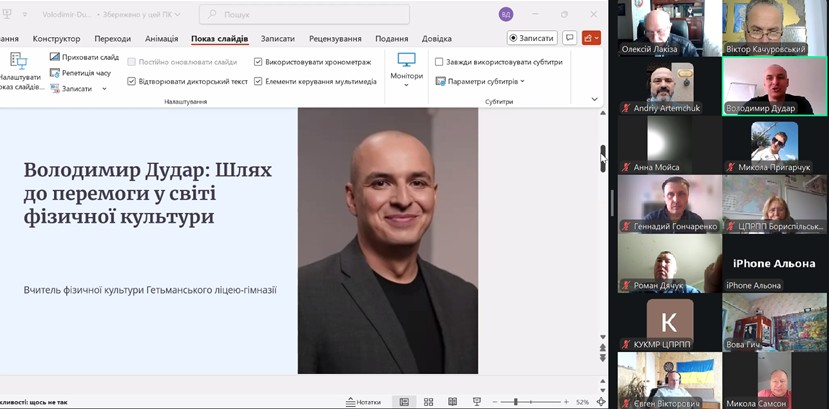
Task: Select Normal view icon in status bar
Action: tap(404, 402)
